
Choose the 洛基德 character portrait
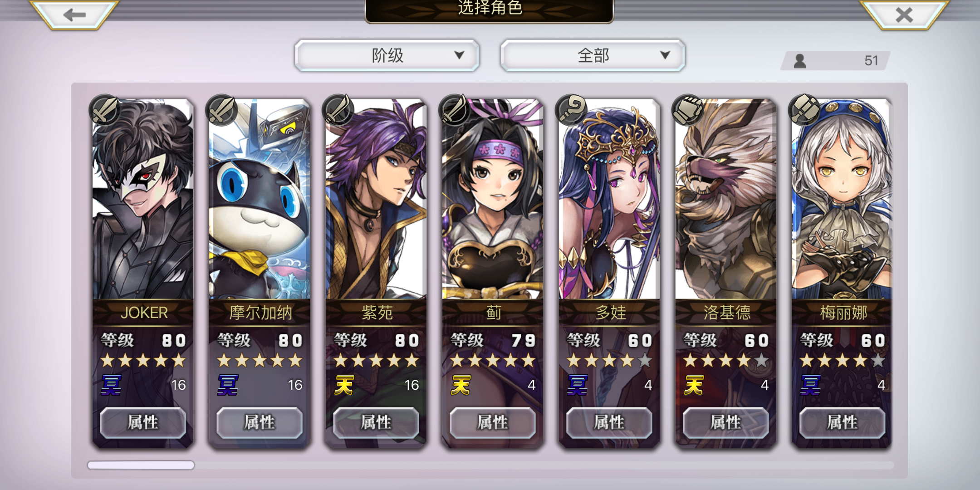pos(726,200)
